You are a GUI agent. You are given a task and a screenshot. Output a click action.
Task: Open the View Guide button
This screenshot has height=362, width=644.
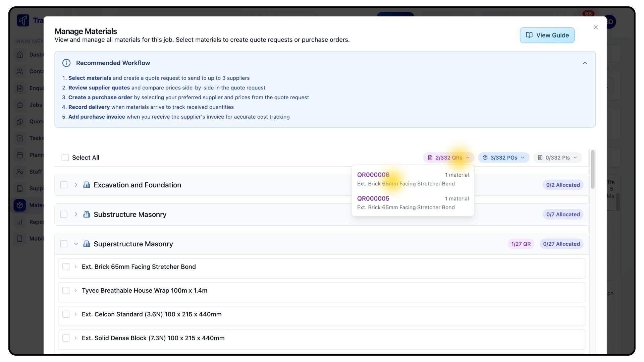click(547, 35)
